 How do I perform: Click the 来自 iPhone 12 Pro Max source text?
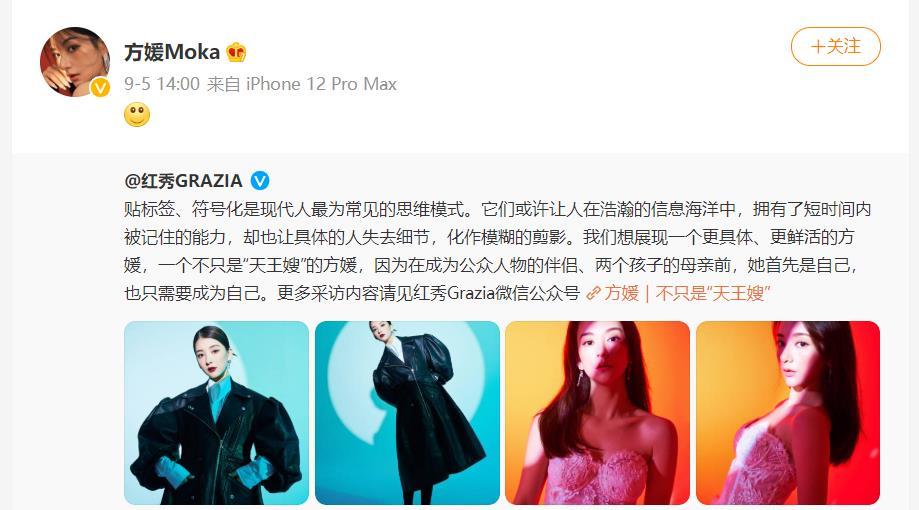pos(302,84)
